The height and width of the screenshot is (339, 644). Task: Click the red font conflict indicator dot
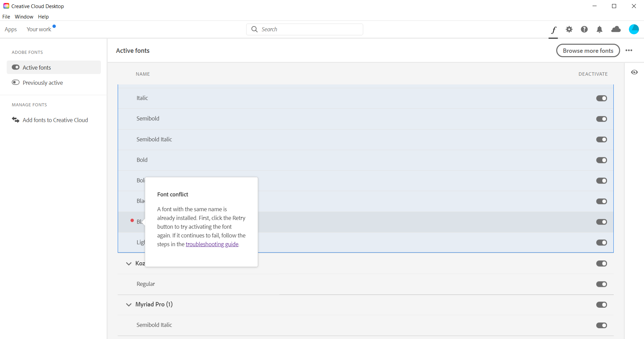132,221
